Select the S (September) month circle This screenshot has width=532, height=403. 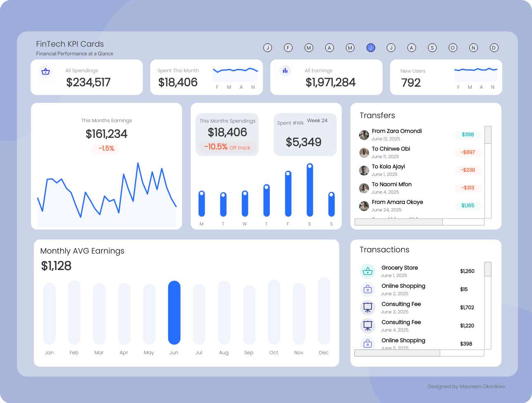[x=432, y=48]
